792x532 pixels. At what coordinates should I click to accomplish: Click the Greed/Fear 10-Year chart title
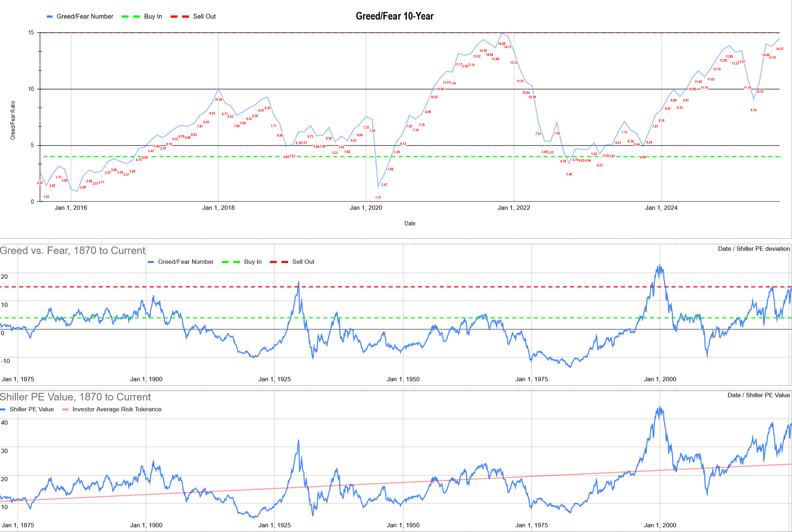[395, 16]
